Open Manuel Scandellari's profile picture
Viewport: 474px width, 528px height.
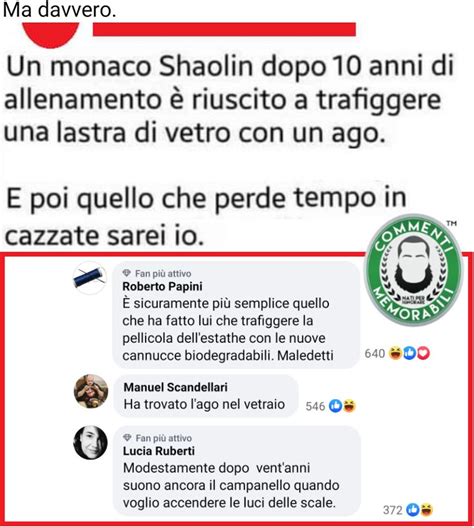tap(91, 391)
